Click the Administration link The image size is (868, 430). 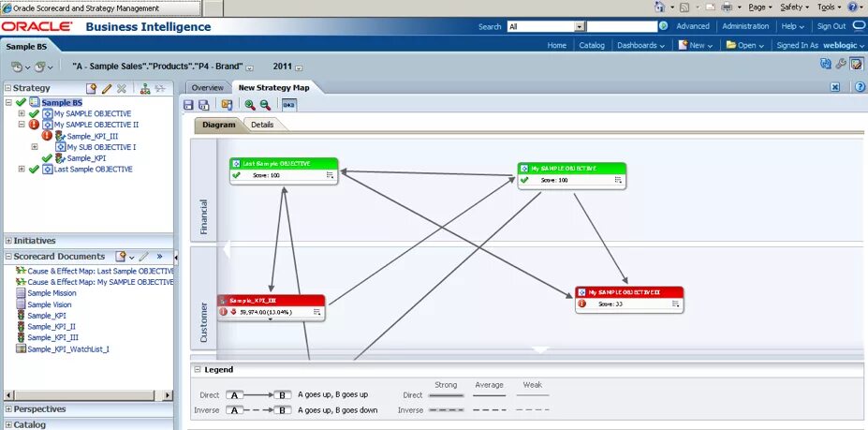(x=745, y=26)
